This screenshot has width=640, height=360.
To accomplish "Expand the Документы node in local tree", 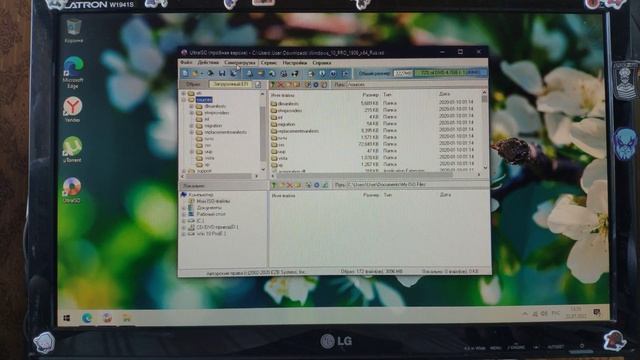I will pyautogui.click(x=184, y=208).
